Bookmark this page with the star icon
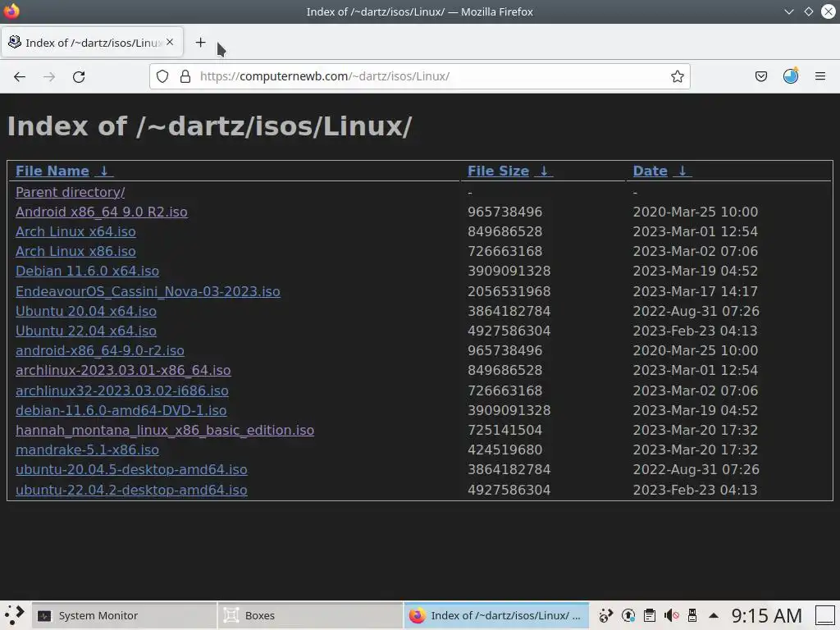Screen dimensions: 840x630 677,76
